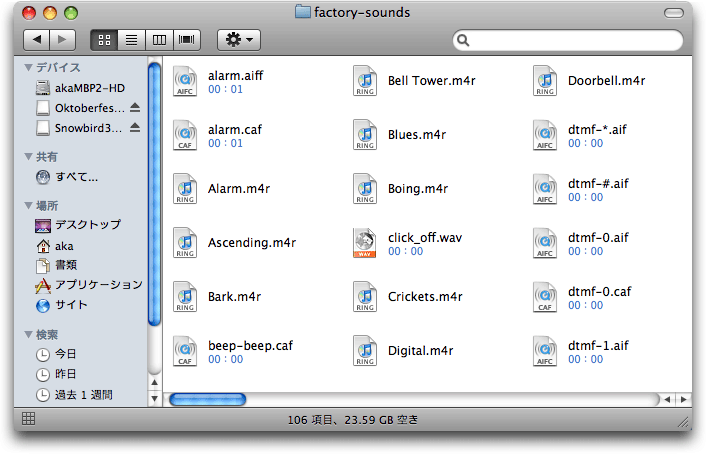This screenshot has height=454, width=706.
Task: Collapse the デバイス sidebar section
Action: (28, 68)
